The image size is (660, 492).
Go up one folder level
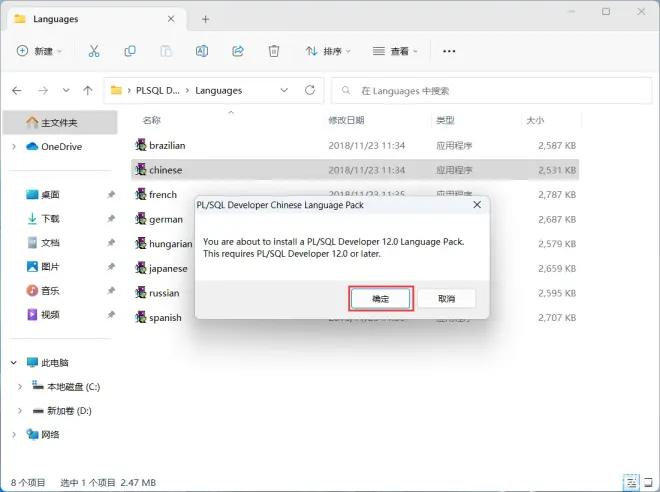(x=88, y=90)
